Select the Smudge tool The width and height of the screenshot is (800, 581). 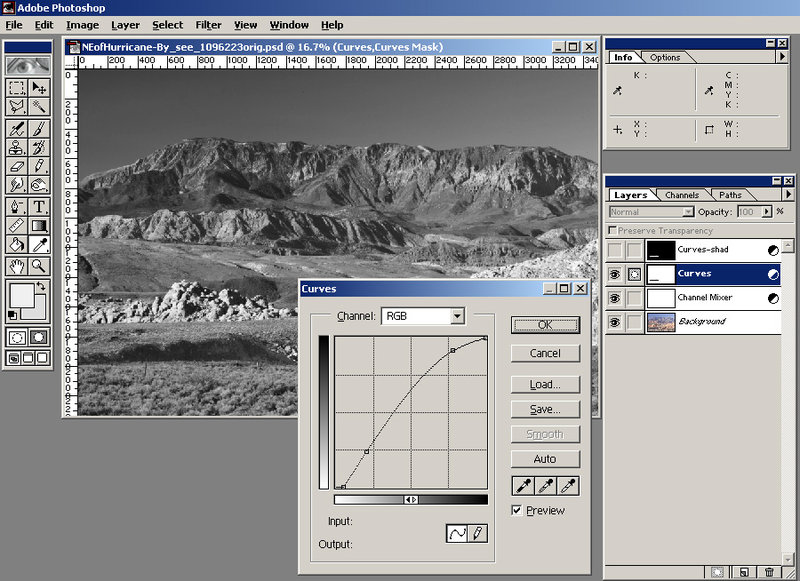(17, 185)
